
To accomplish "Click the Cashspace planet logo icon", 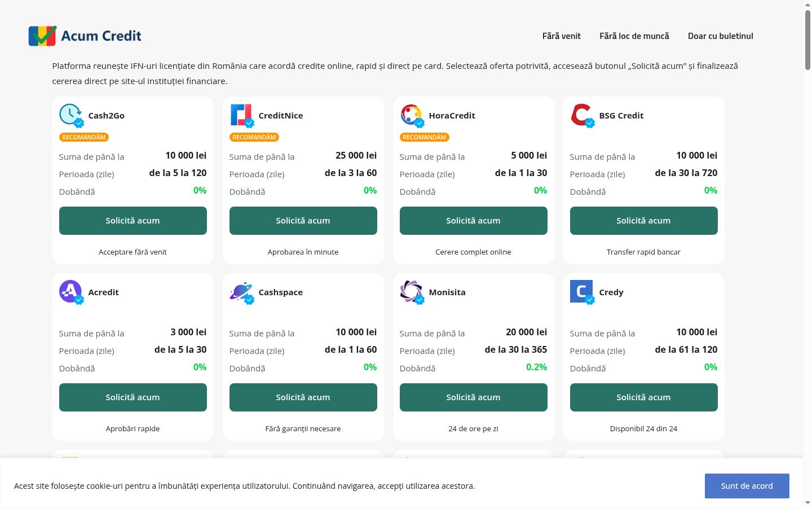I will pos(241,292).
